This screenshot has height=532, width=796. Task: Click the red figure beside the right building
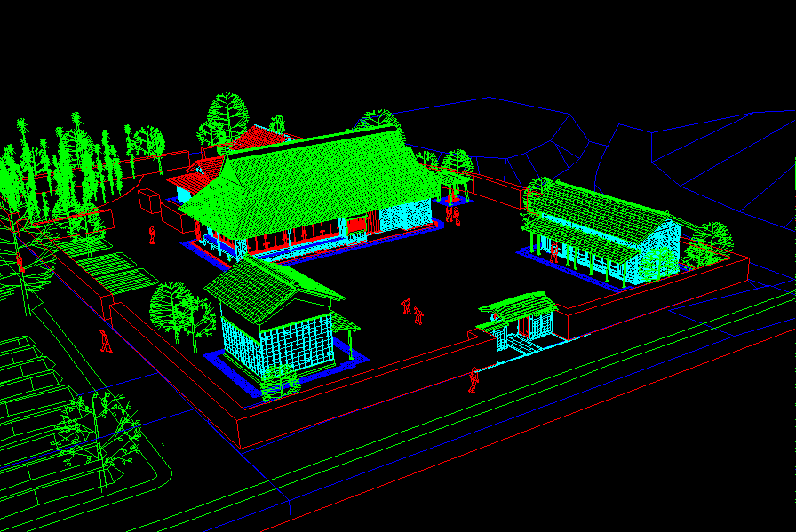(554, 253)
